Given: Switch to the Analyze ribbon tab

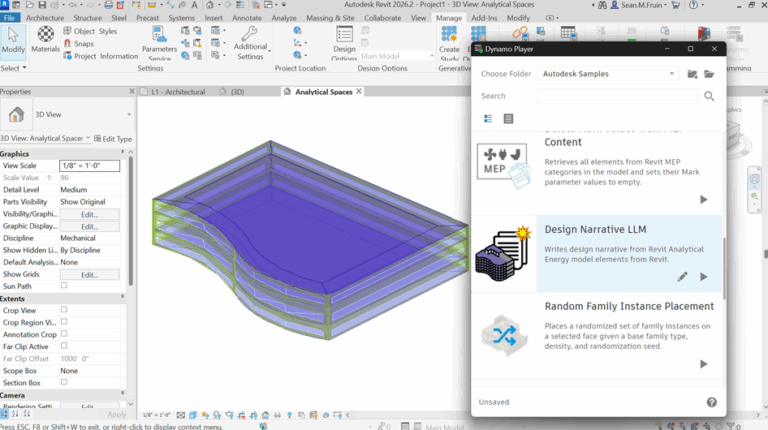Looking at the screenshot, I should [x=284, y=18].
